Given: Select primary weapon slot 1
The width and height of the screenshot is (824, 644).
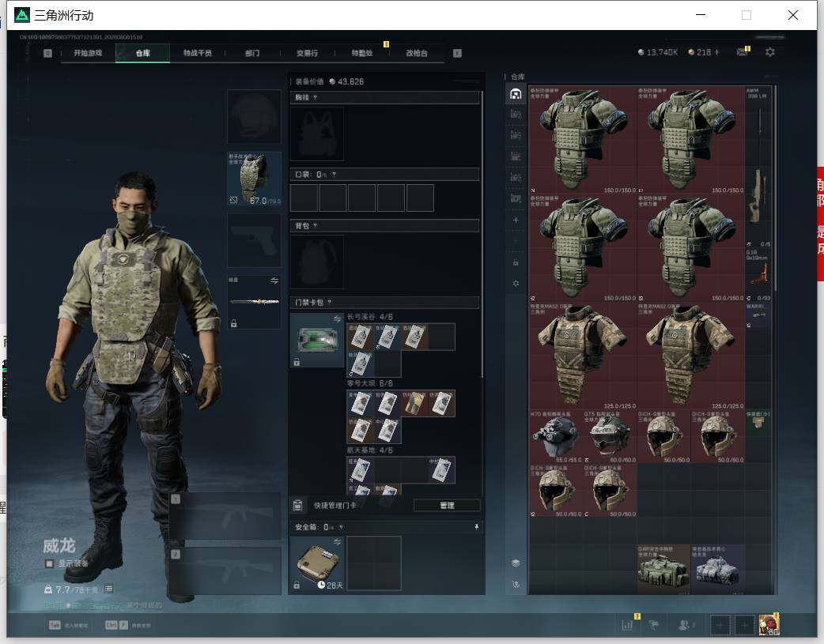Looking at the screenshot, I should [x=225, y=516].
